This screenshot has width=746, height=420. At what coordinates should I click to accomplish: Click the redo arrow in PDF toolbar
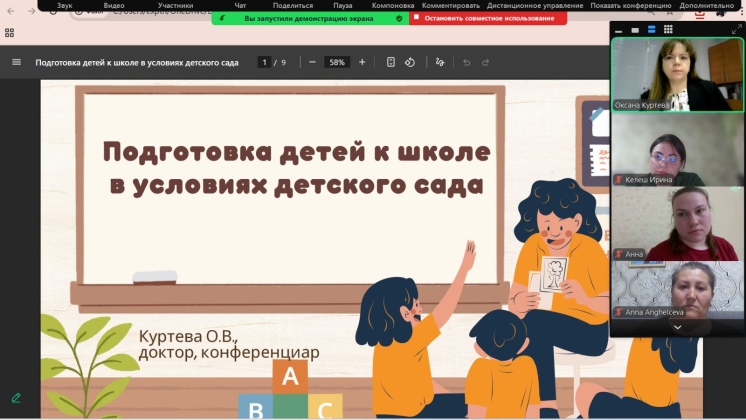486,62
